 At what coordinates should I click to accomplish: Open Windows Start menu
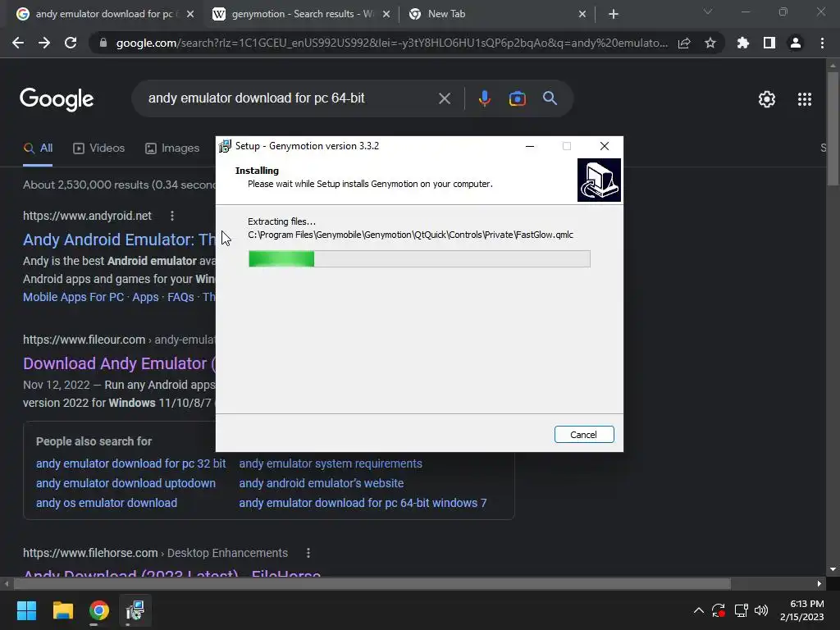26,610
